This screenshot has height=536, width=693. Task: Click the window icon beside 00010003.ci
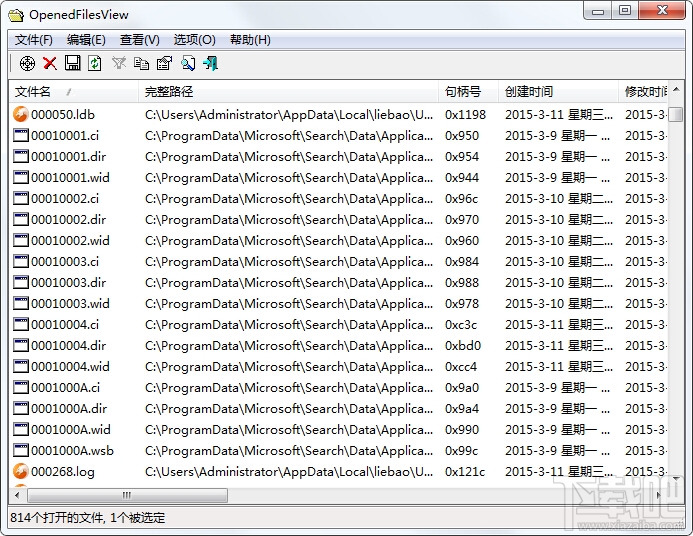point(20,261)
